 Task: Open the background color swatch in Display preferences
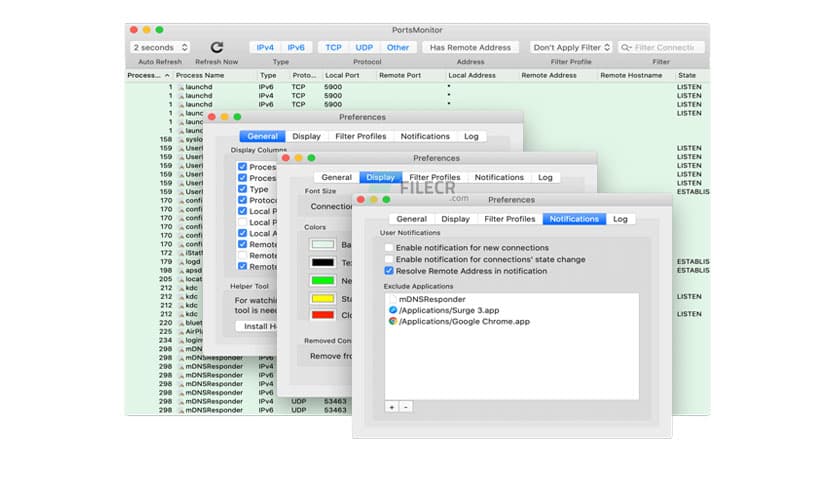[x=323, y=244]
